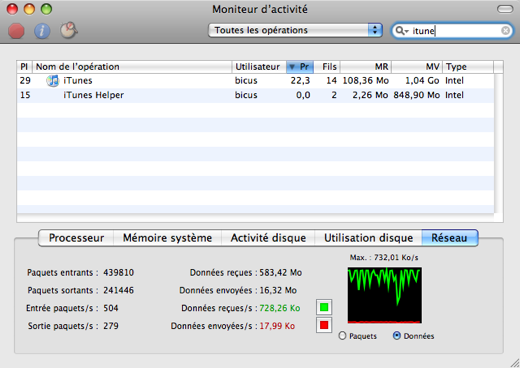
Task: Select the Données radio button
Action: click(397, 336)
